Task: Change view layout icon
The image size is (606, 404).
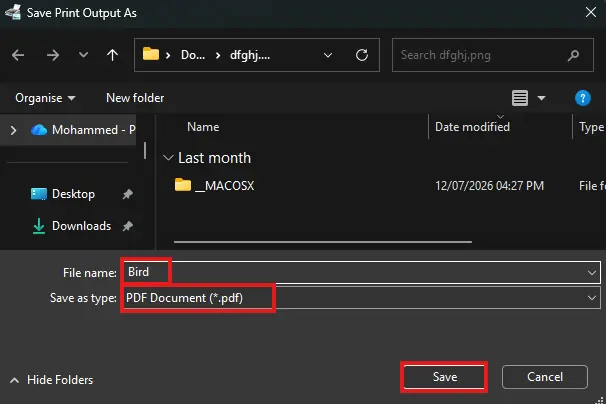Action: click(x=520, y=98)
